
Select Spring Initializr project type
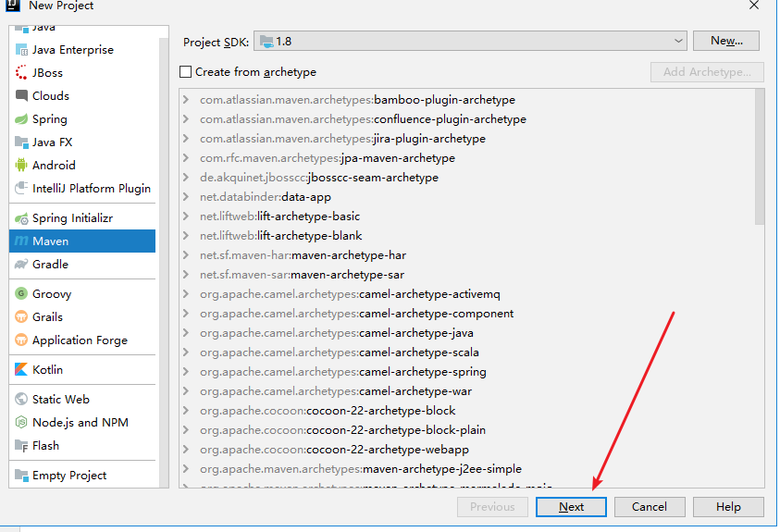tap(82, 218)
